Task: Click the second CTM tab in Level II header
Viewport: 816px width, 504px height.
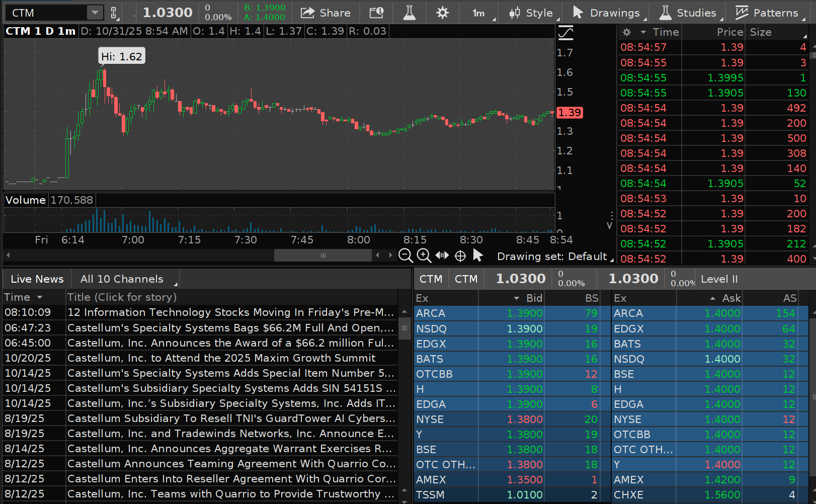Action: click(466, 279)
